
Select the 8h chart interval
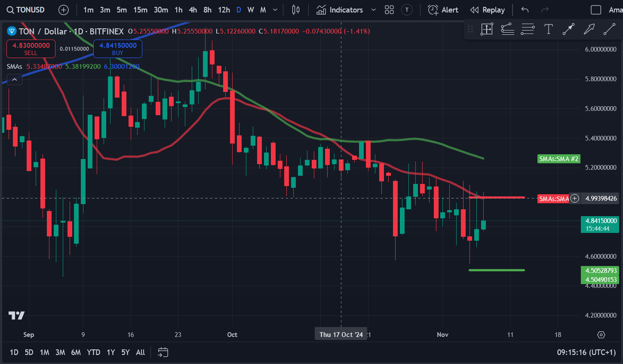pos(207,10)
